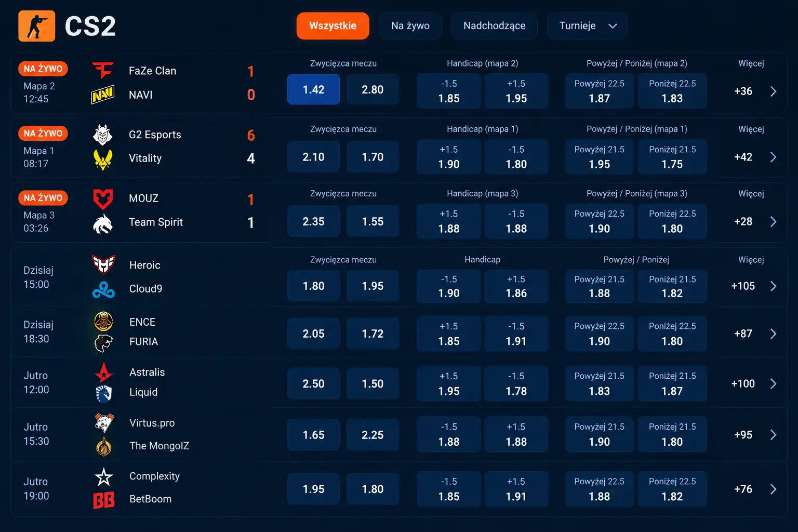Screen dimensions: 798x532
Task: Click the NAVI team logo
Action: click(103, 95)
